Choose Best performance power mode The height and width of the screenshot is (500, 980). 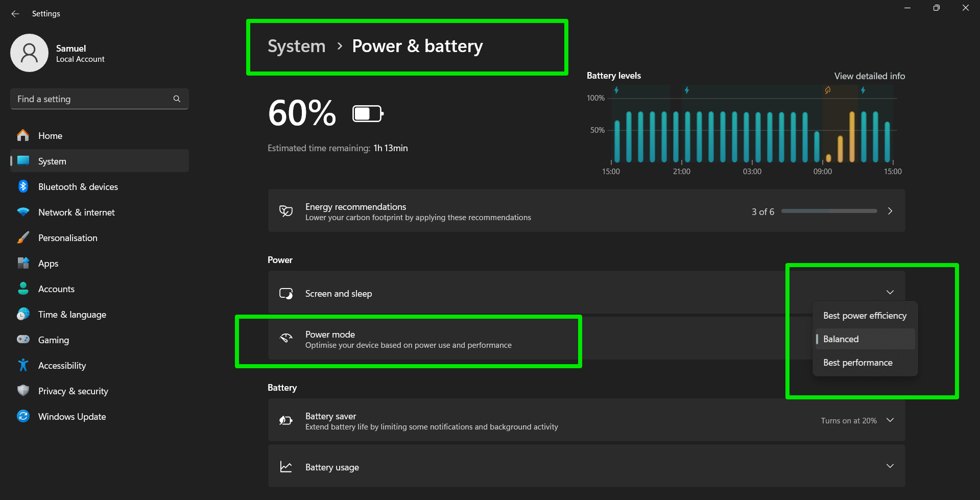coord(858,363)
